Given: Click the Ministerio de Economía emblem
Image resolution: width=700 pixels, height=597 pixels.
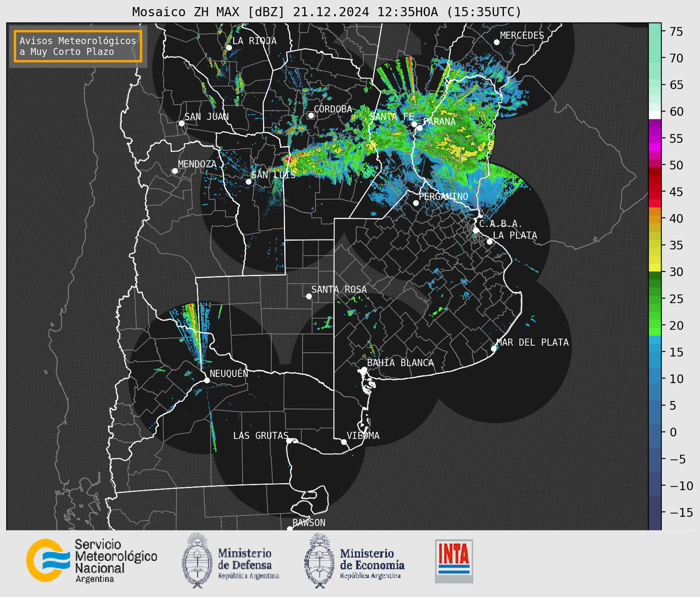Looking at the screenshot, I should point(320,560).
